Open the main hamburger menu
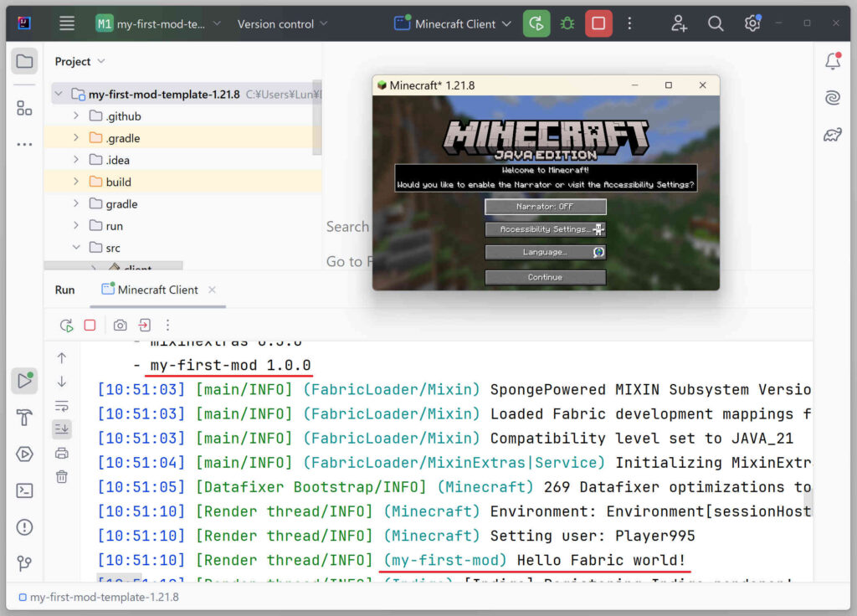The width and height of the screenshot is (857, 616). tap(67, 23)
